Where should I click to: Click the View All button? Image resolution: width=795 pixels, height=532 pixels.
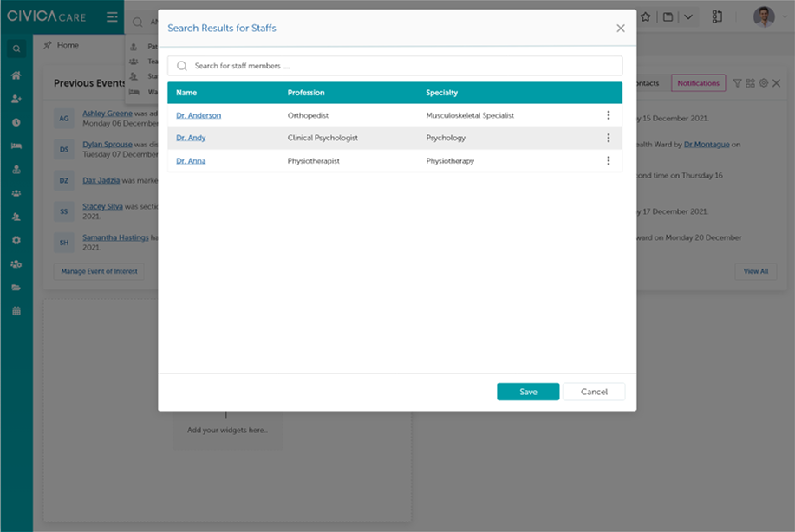point(755,271)
